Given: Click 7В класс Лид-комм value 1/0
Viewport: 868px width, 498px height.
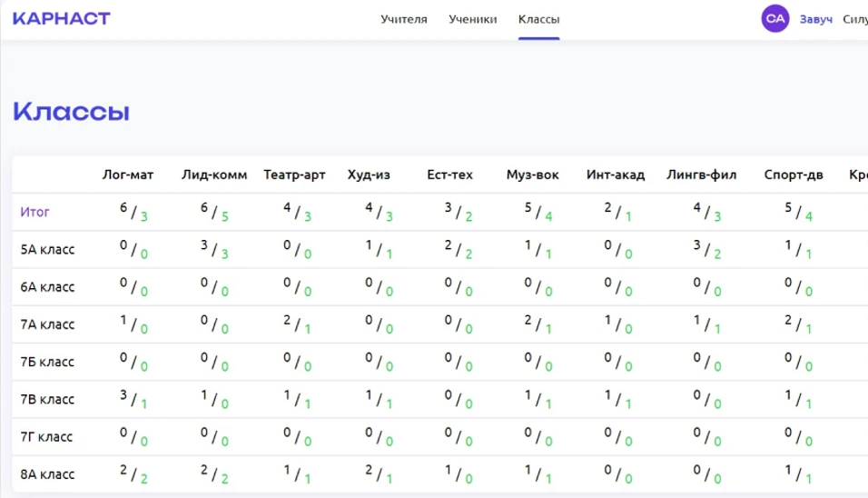Looking at the screenshot, I should click(x=214, y=399).
